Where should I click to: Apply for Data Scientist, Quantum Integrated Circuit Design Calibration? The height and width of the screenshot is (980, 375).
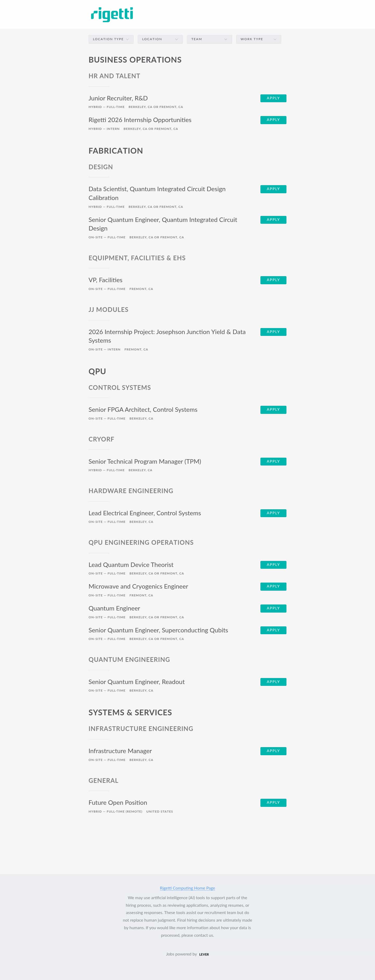point(273,189)
